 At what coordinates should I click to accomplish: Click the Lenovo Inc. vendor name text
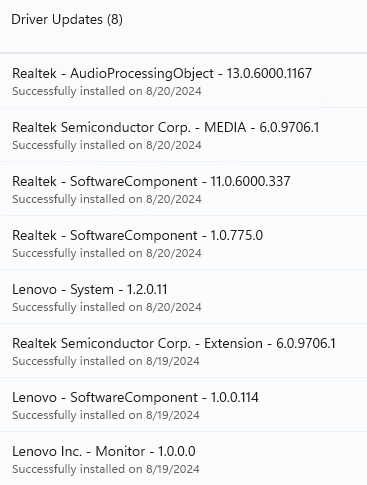pos(47,451)
